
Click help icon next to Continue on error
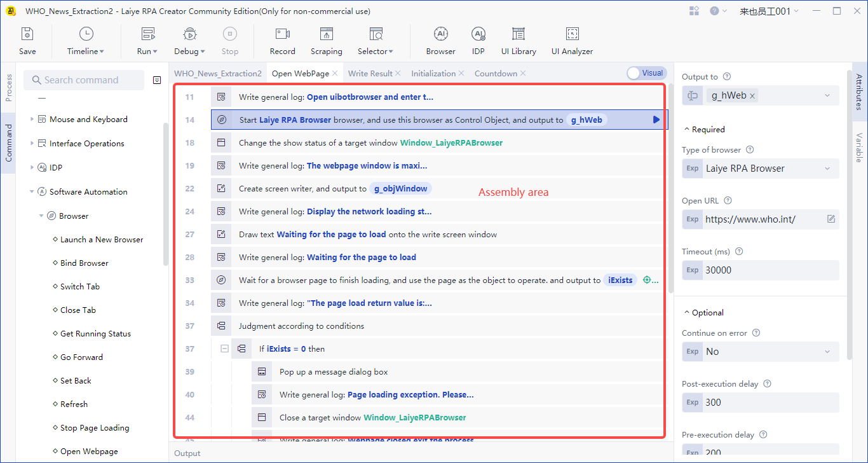[x=756, y=333]
